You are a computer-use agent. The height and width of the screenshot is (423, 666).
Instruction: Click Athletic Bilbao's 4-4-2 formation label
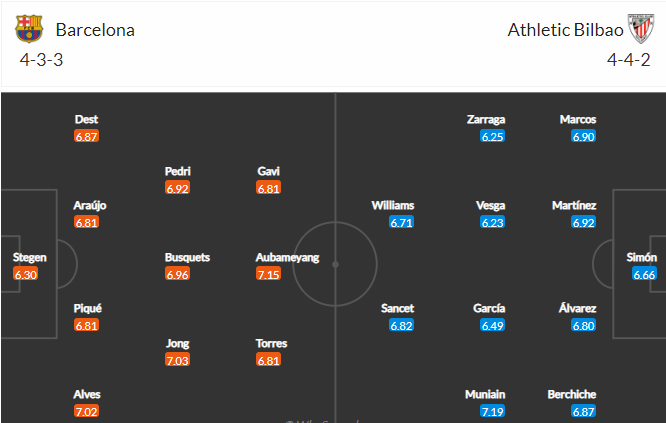click(629, 60)
